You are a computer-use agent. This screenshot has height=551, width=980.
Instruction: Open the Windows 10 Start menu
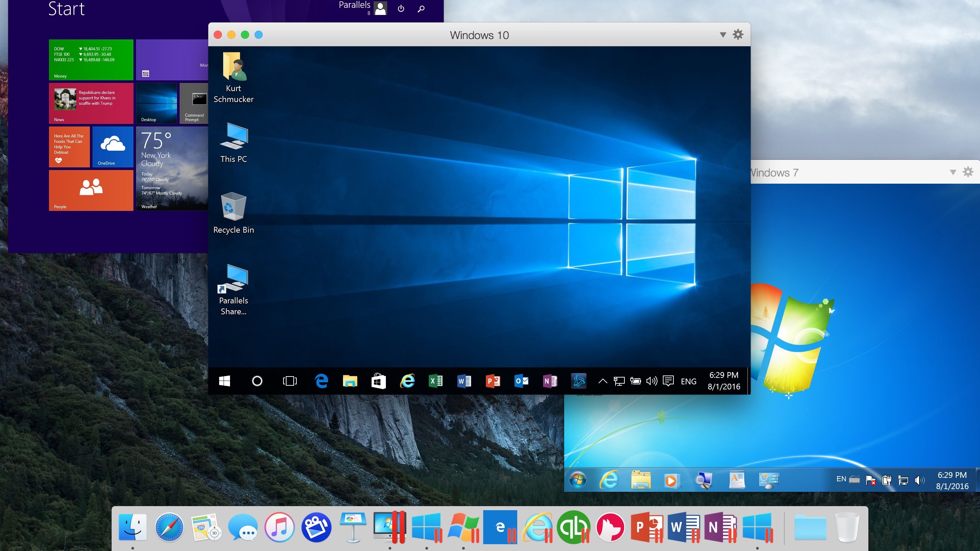pyautogui.click(x=225, y=381)
